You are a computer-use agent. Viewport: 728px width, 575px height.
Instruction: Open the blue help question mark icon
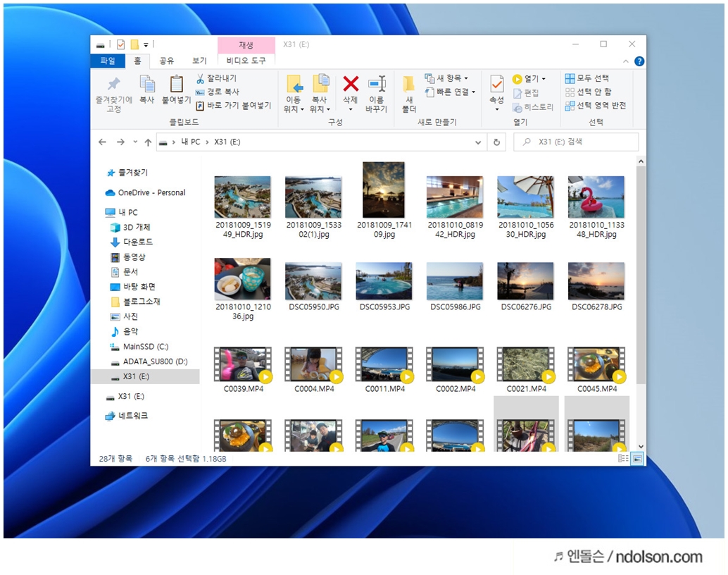[x=639, y=61]
